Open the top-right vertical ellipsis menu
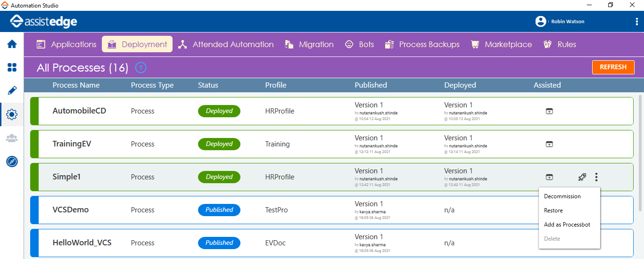 (x=637, y=22)
